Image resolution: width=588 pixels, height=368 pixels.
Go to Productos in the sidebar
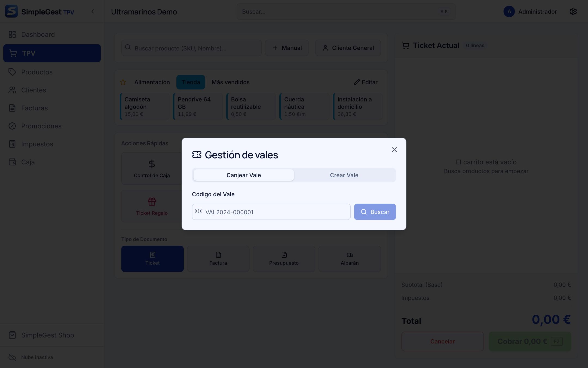click(x=52, y=72)
